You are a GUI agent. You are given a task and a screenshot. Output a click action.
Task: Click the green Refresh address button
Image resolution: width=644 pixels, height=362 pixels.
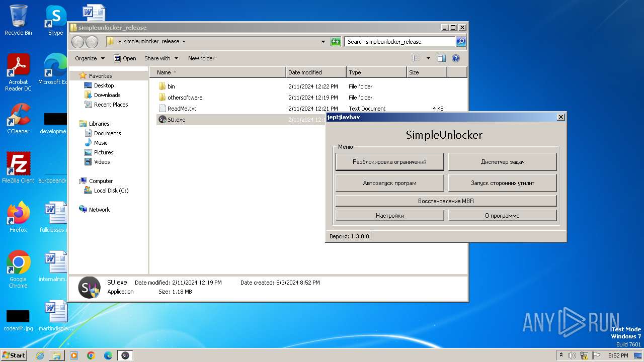click(x=336, y=42)
